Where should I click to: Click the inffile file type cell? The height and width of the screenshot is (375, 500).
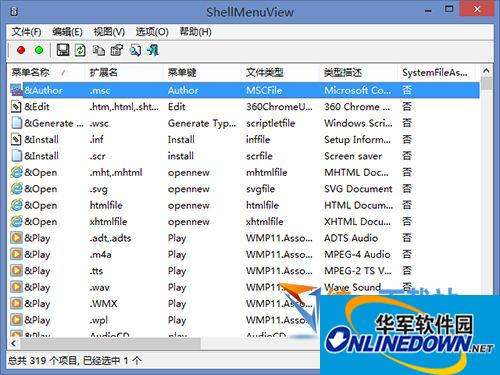[x=258, y=139]
